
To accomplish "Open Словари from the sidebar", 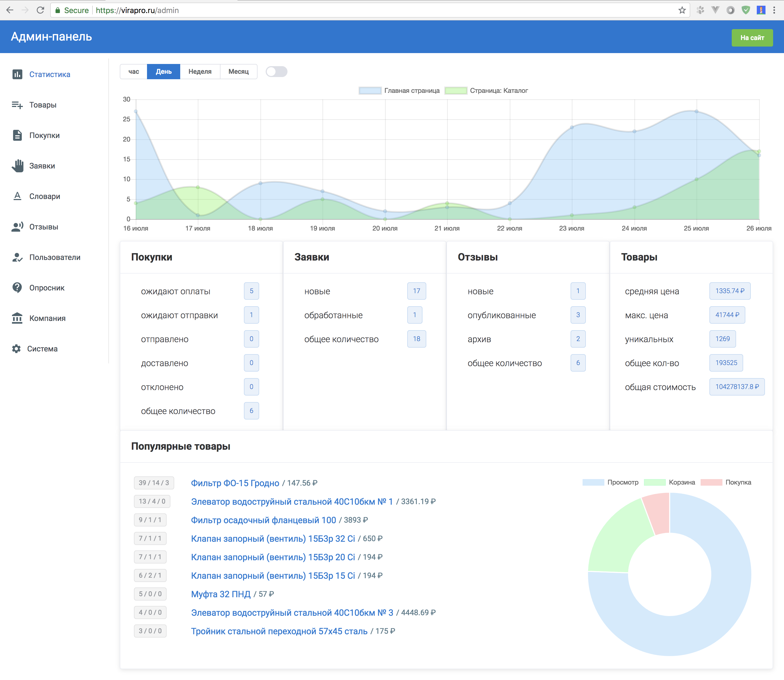I will click(45, 196).
